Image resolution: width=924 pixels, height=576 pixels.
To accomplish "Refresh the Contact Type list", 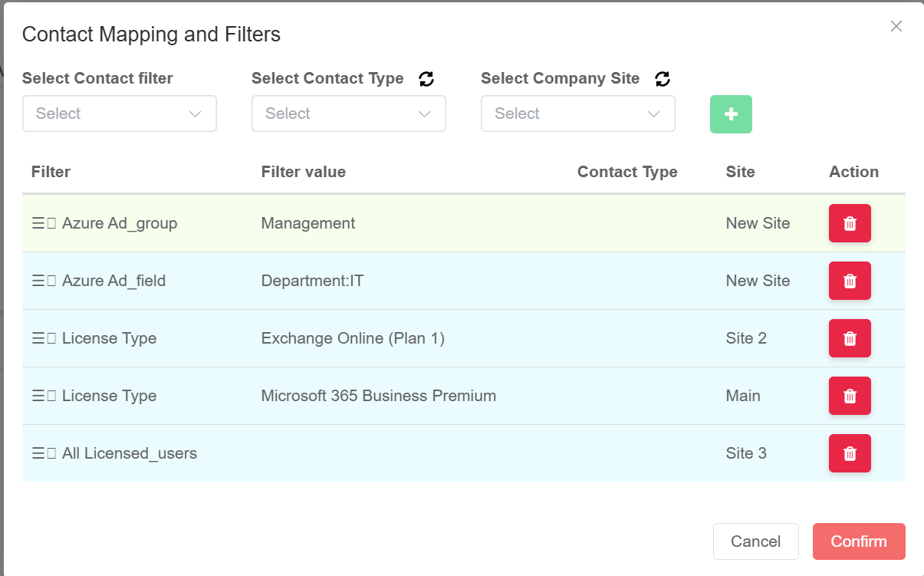I will click(426, 79).
